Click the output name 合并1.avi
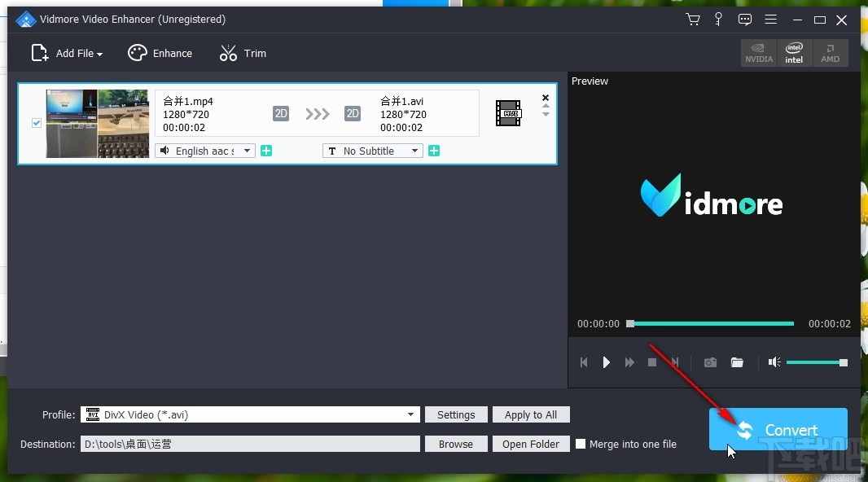This screenshot has height=482, width=868. tap(402, 101)
